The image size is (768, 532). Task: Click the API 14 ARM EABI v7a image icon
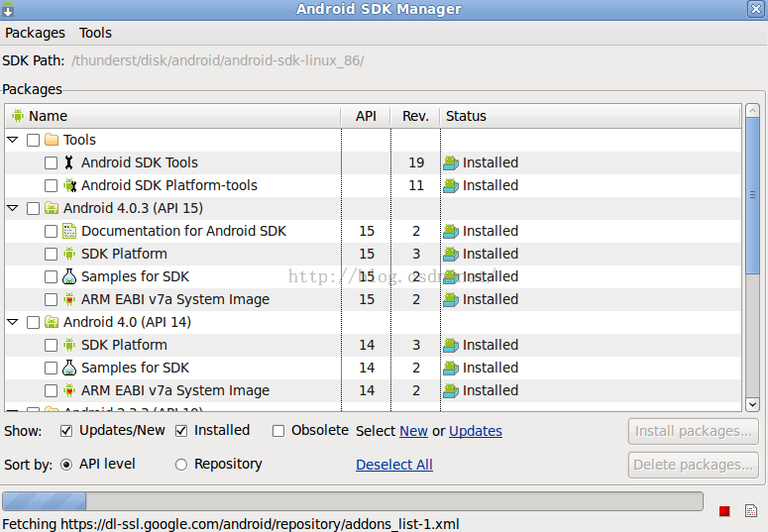[x=69, y=390]
